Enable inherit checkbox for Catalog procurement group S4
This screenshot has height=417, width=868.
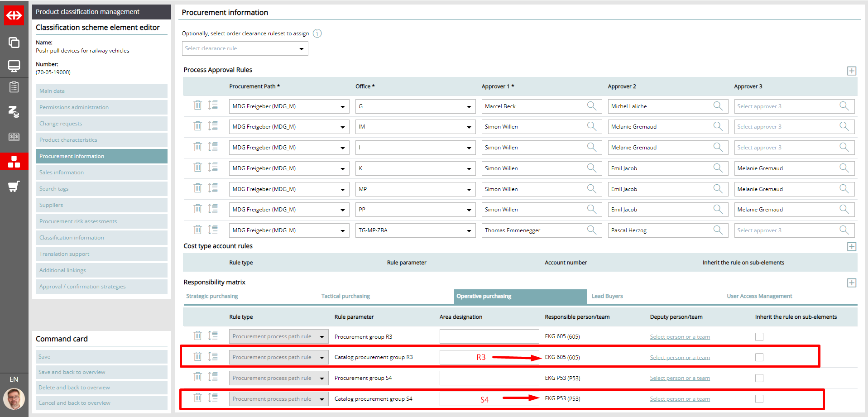point(759,399)
